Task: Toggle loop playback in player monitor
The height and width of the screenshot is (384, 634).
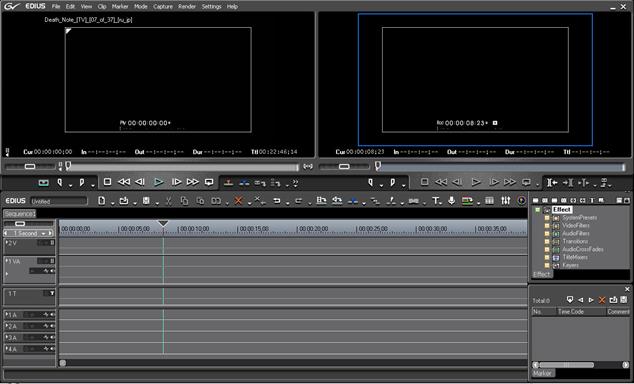Action: click(209, 182)
